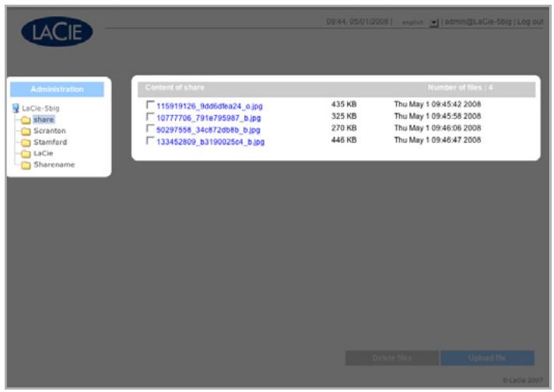Click the date Thu May 1 09:45:58 2008
Image resolution: width=554 pixels, height=392 pixels.
(437, 116)
